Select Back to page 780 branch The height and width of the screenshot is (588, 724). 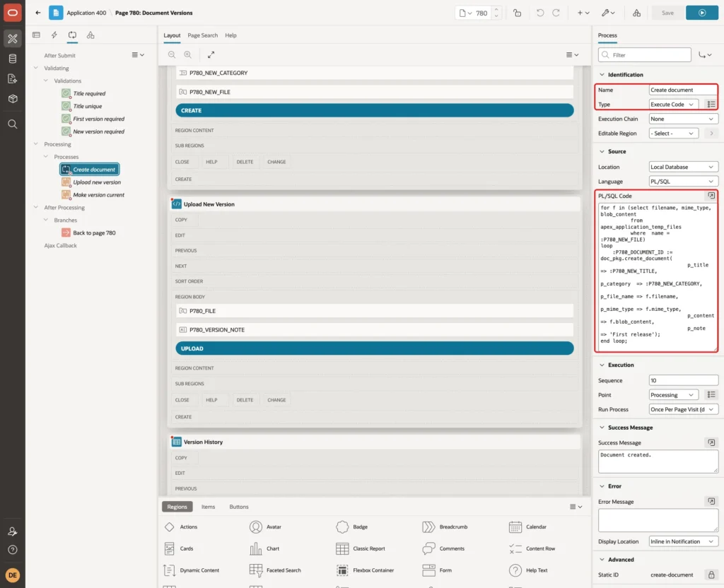tap(94, 233)
